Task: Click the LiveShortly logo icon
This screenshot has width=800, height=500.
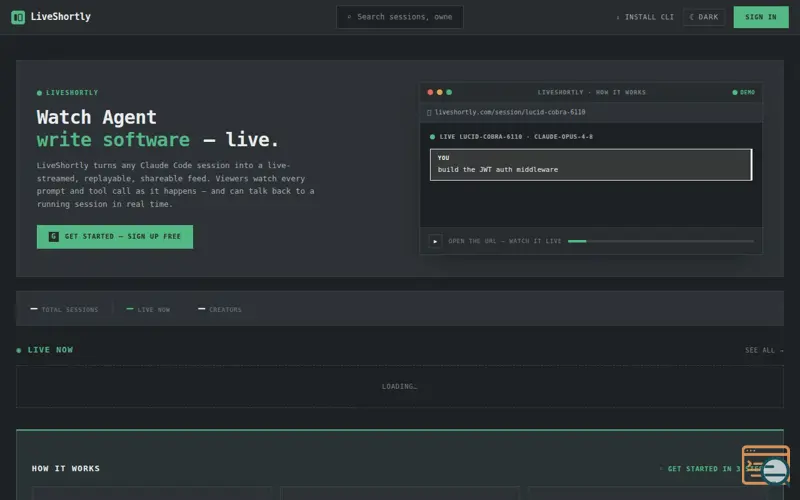Action: (x=18, y=17)
